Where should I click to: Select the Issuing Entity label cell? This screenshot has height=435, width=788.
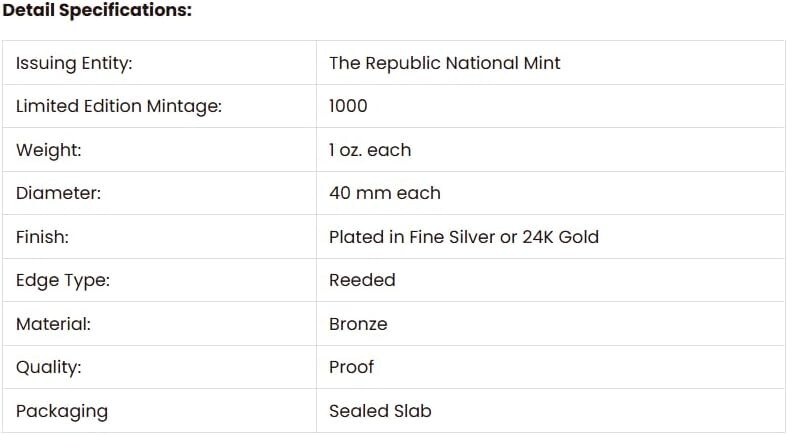pos(159,63)
